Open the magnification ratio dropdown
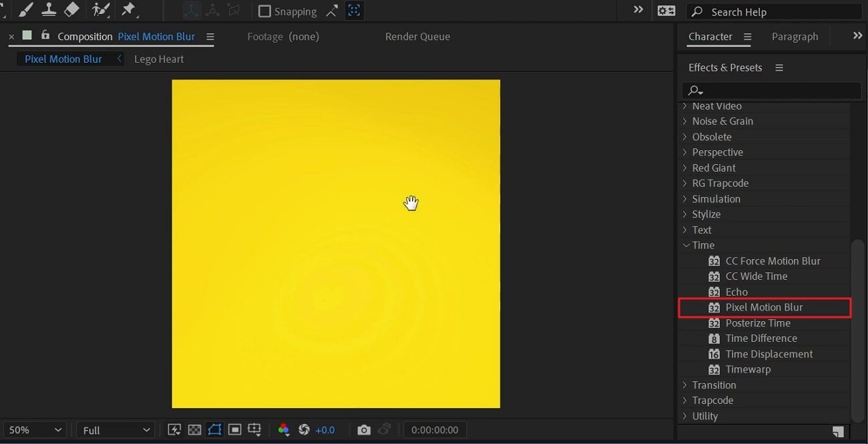The width and height of the screenshot is (868, 444). pos(34,429)
